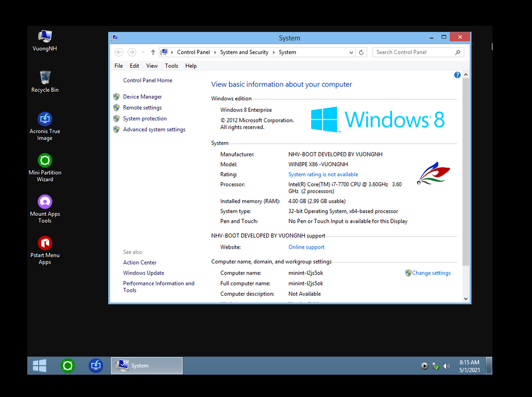
Task: Open the Tools menu
Action: coord(171,66)
